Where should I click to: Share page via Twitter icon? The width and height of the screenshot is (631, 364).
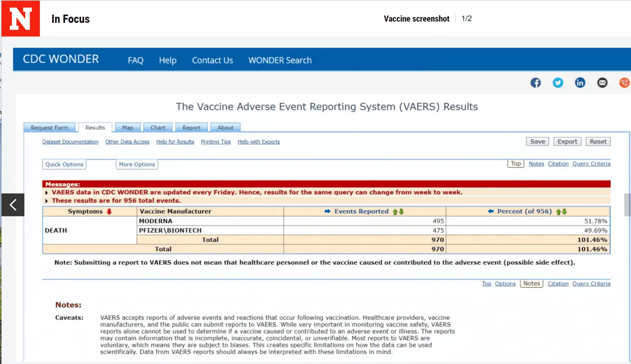click(558, 83)
